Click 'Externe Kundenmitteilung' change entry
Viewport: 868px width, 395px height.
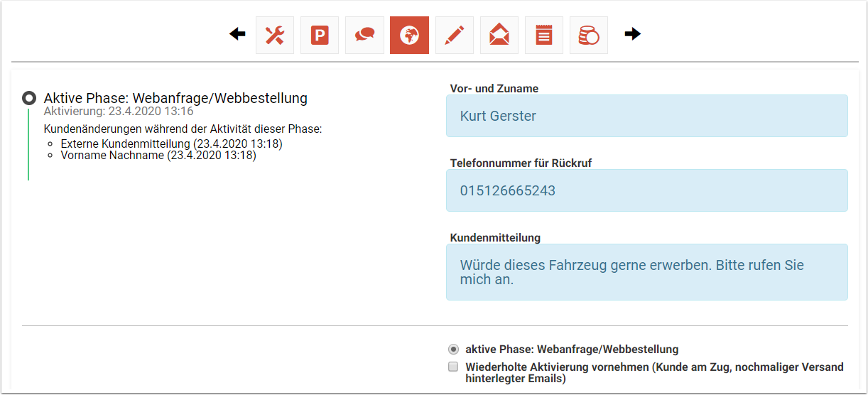coord(171,144)
